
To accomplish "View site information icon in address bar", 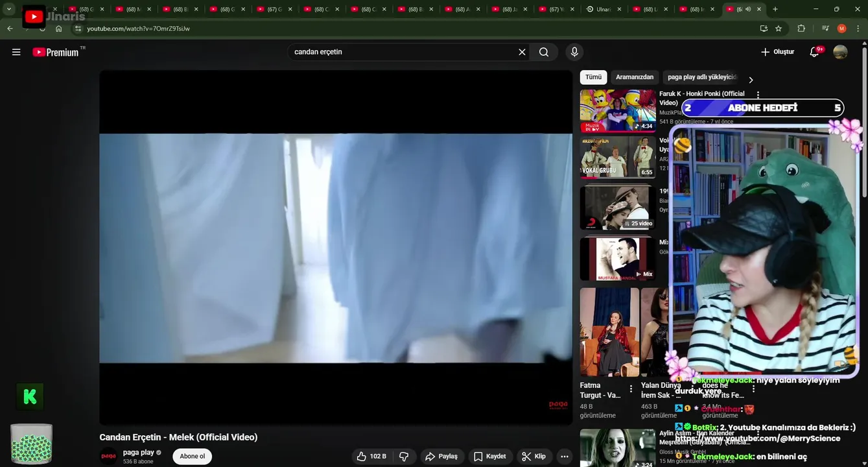I will tap(78, 29).
